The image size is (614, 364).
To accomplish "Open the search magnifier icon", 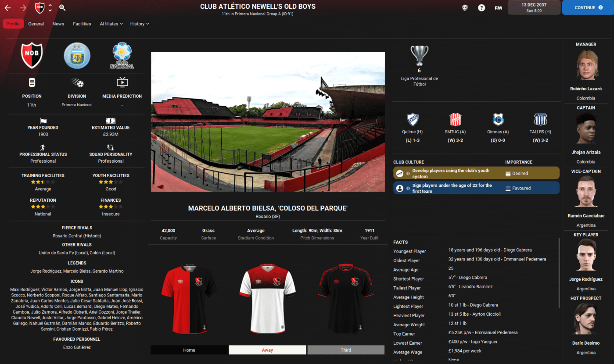I will 62,7.
